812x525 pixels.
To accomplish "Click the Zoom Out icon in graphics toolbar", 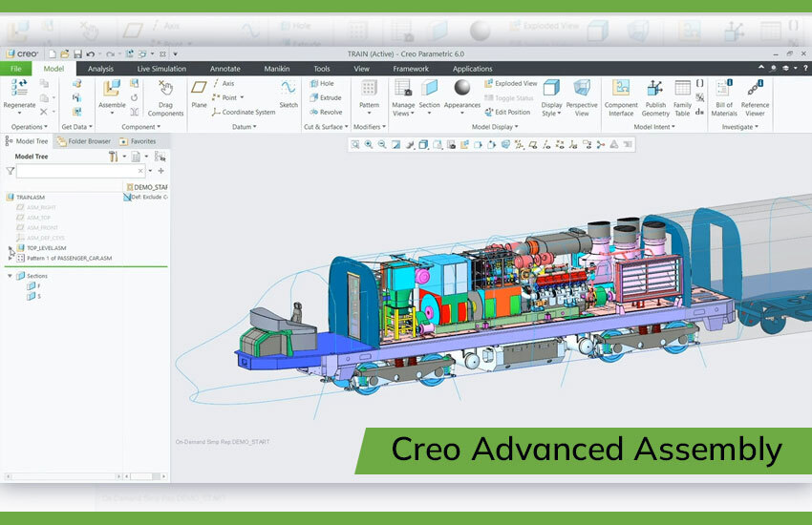I will tap(382, 145).
